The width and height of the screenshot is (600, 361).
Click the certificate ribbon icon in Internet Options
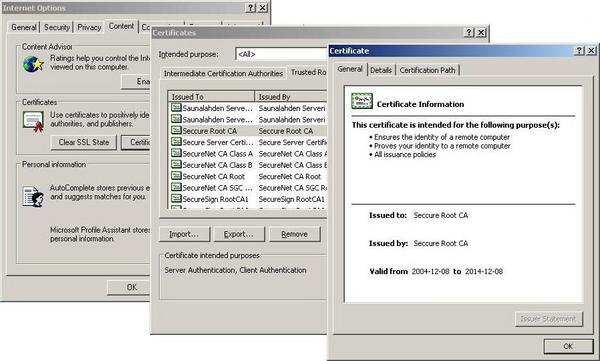coord(33,122)
